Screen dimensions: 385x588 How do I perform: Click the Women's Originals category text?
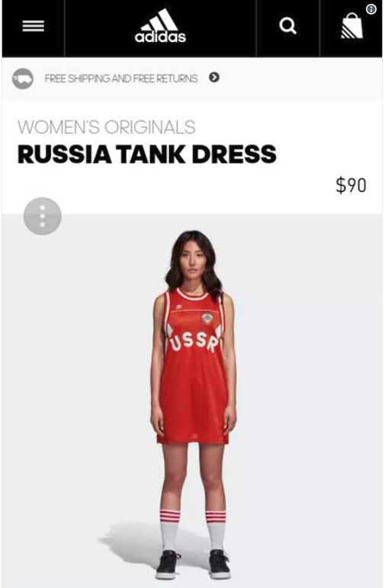click(107, 127)
